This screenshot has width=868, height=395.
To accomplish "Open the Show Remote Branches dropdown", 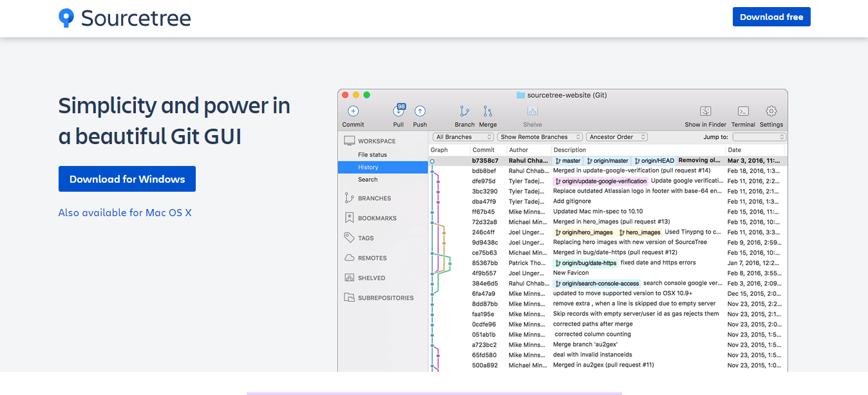I will (x=540, y=137).
